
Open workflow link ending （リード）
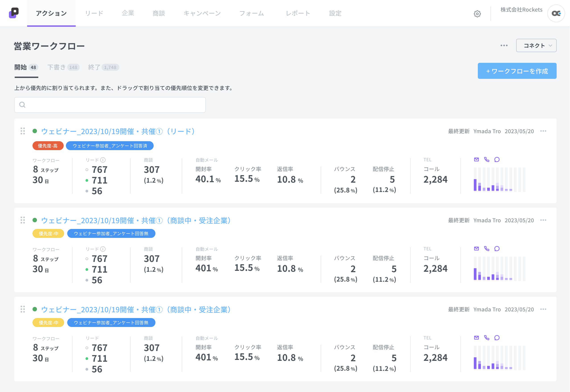tap(118, 131)
